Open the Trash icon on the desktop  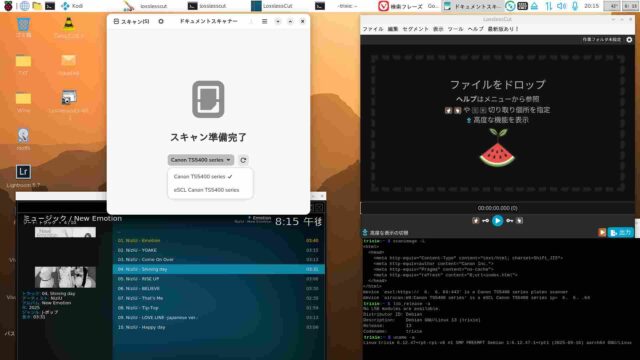(x=23, y=25)
